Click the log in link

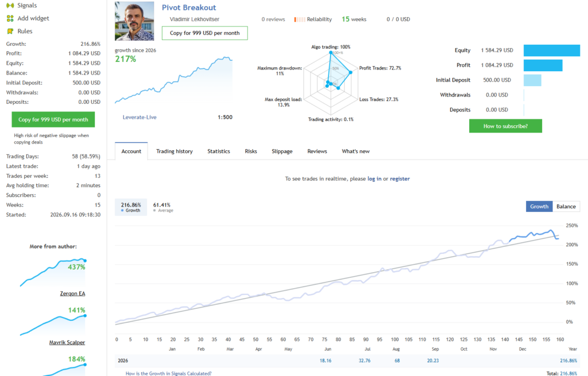click(374, 179)
